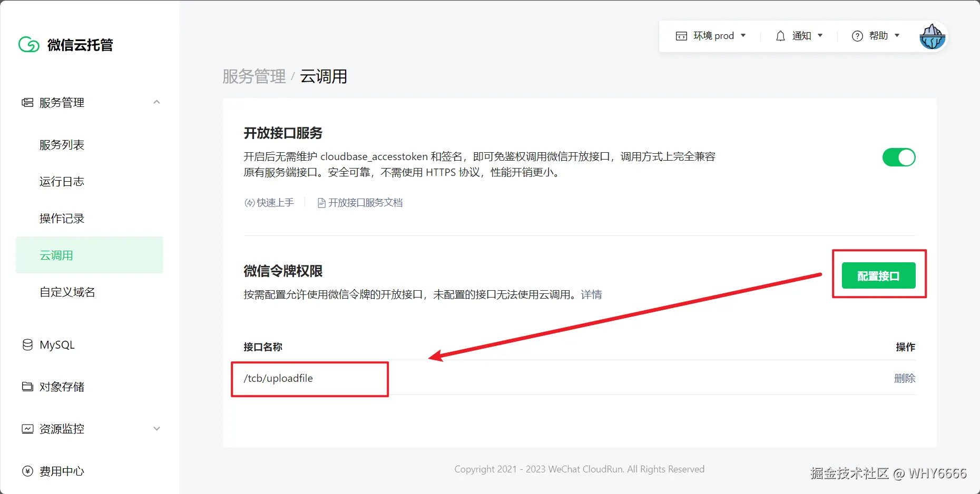Open the 快速上手 link
This screenshot has height=494, width=980.
pos(275,203)
